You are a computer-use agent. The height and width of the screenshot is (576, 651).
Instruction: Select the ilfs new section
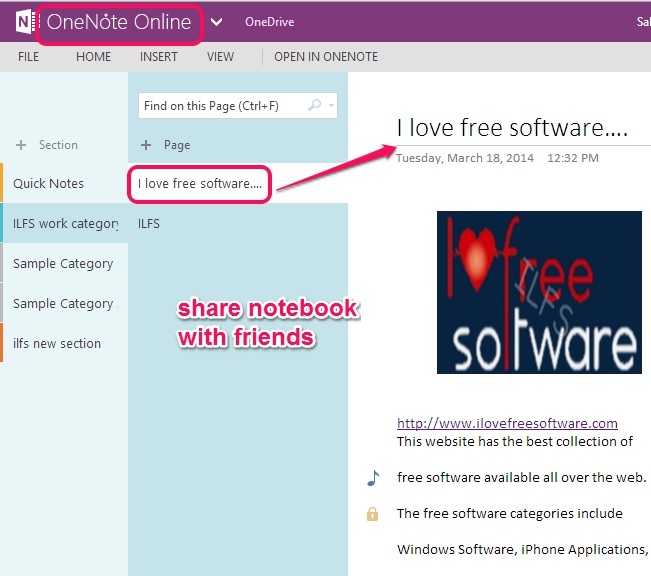point(64,343)
